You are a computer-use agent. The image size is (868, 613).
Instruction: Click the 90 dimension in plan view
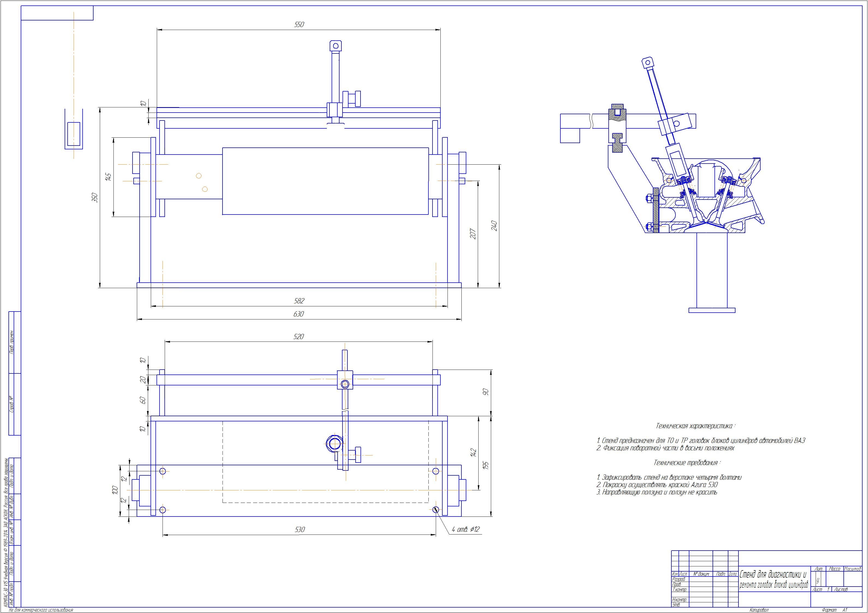click(x=486, y=392)
